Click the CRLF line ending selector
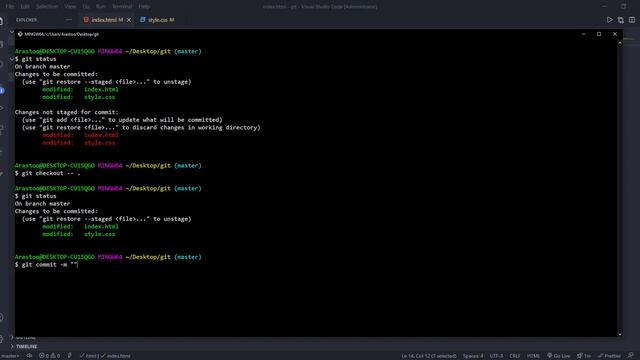 click(x=515, y=356)
